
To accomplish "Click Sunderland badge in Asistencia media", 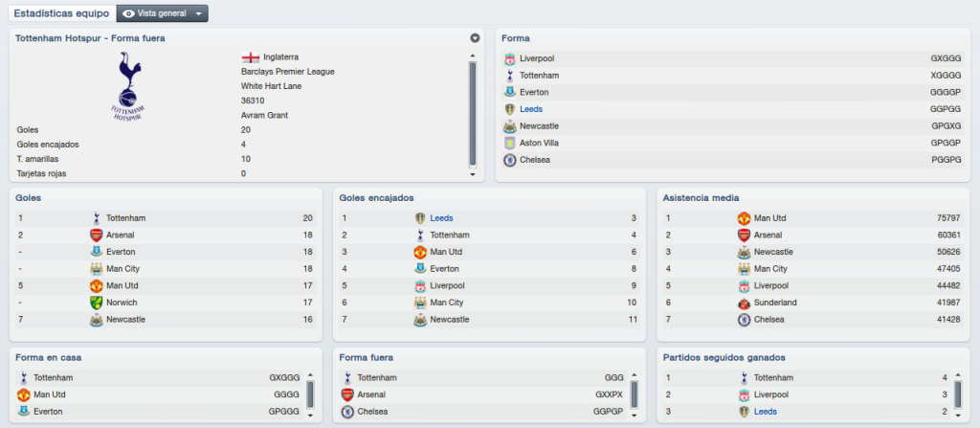I will point(744,303).
